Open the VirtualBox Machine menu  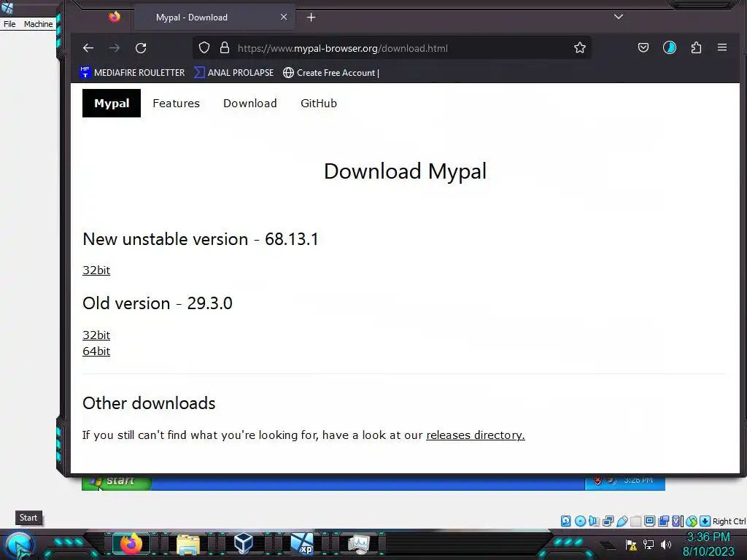pyautogui.click(x=38, y=24)
